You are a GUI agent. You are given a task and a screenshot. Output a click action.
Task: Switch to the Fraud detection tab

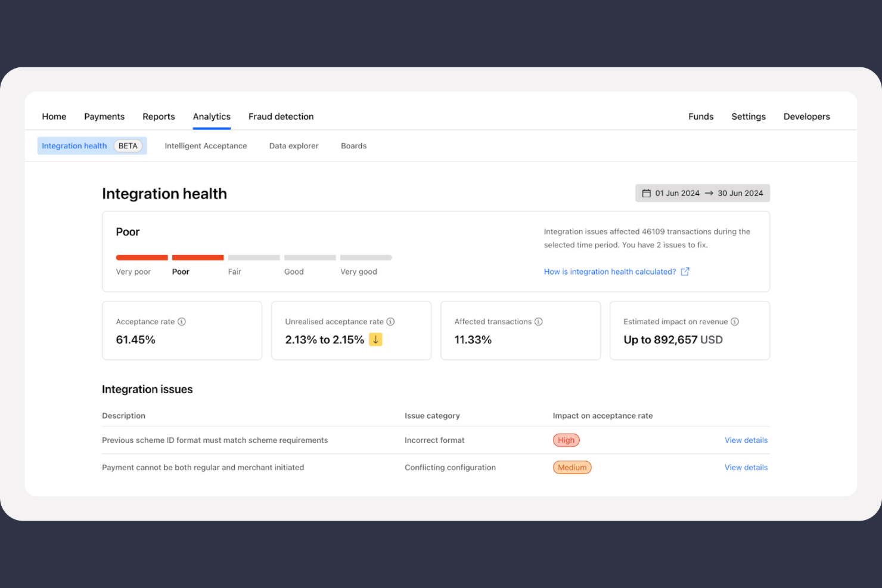[x=281, y=116]
